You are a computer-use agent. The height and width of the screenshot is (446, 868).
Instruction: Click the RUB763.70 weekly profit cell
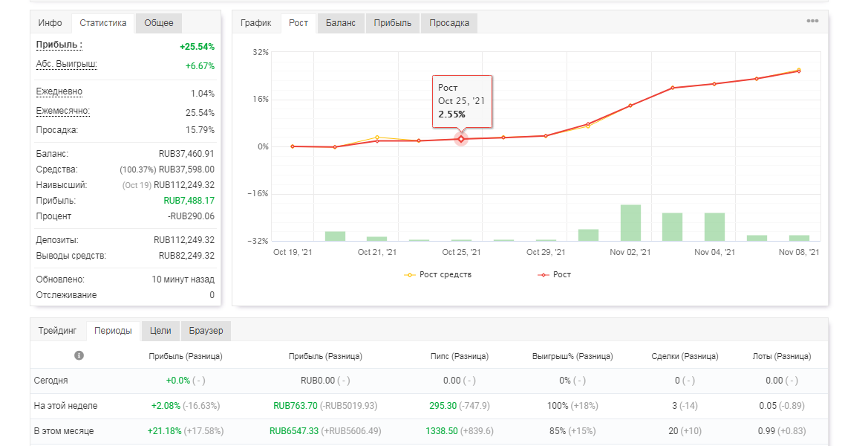click(296, 406)
